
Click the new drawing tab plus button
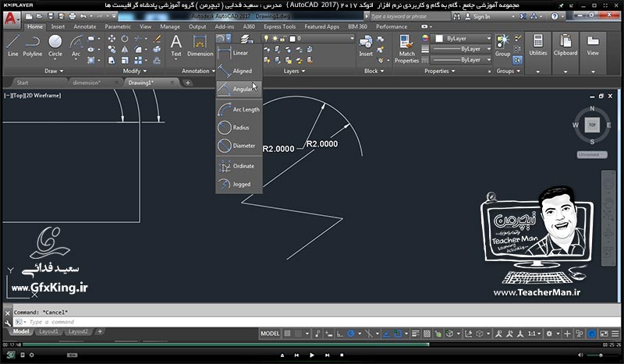point(187,83)
